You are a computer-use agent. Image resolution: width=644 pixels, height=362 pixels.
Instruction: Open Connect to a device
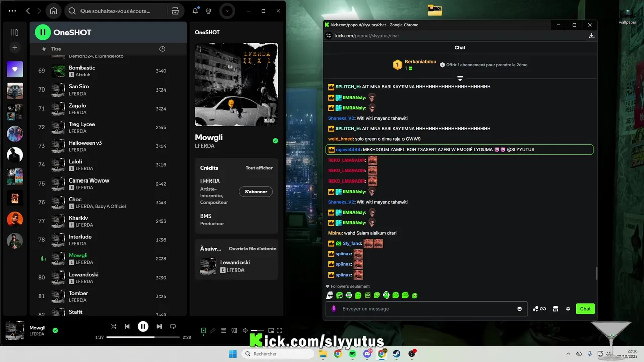pos(234,330)
